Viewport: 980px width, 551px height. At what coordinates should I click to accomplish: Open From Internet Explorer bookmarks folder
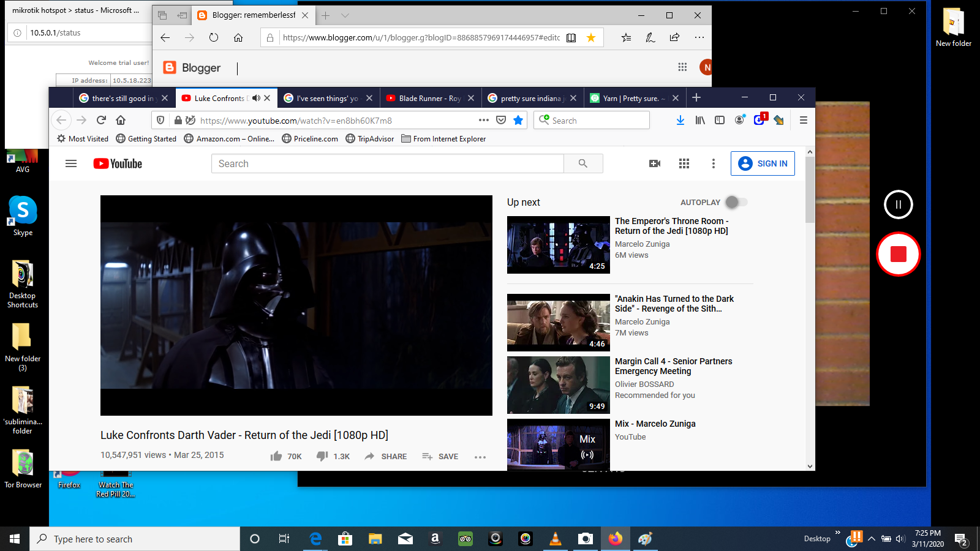(443, 139)
